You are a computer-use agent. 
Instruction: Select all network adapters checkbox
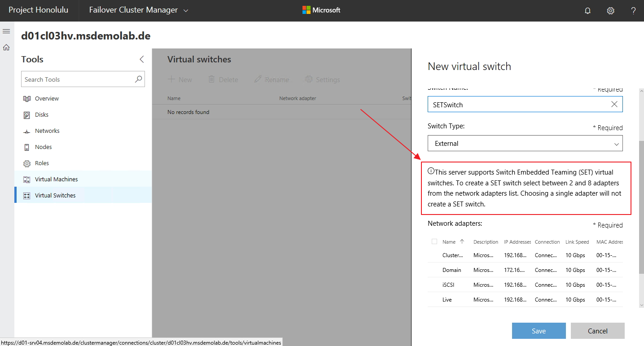[x=434, y=241]
